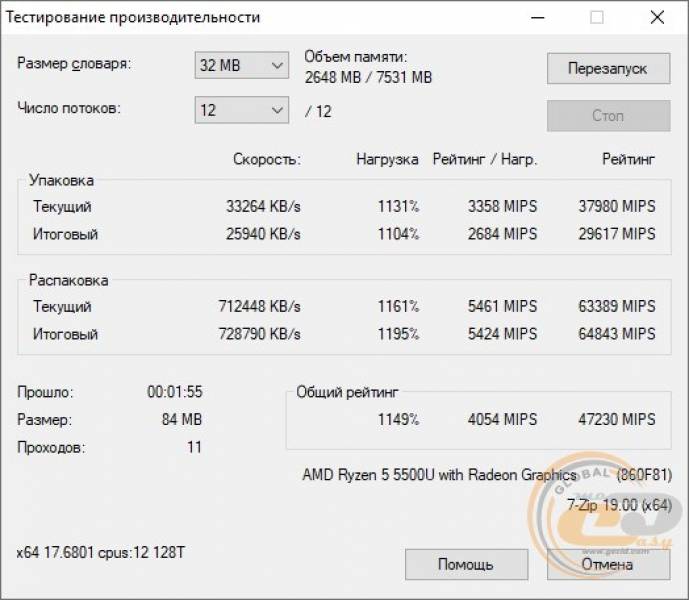This screenshot has height=600, width=689.
Task: Click the 5424 MIPS value
Action: [502, 334]
